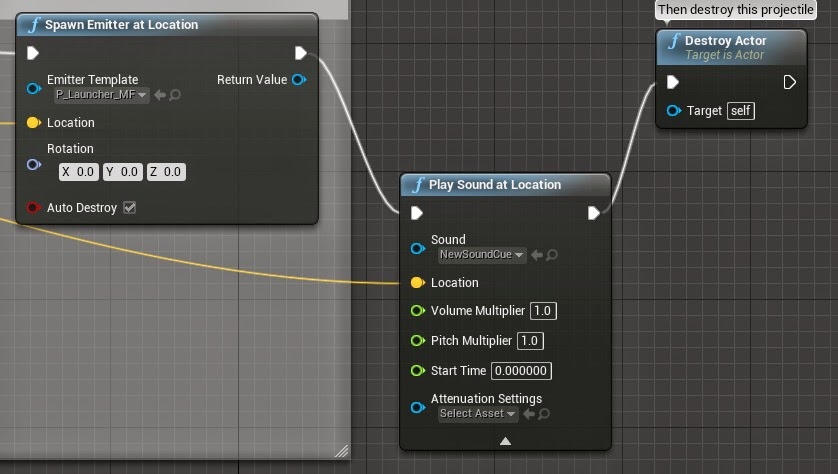Click Pitch Multiplier float pin

[x=417, y=340]
